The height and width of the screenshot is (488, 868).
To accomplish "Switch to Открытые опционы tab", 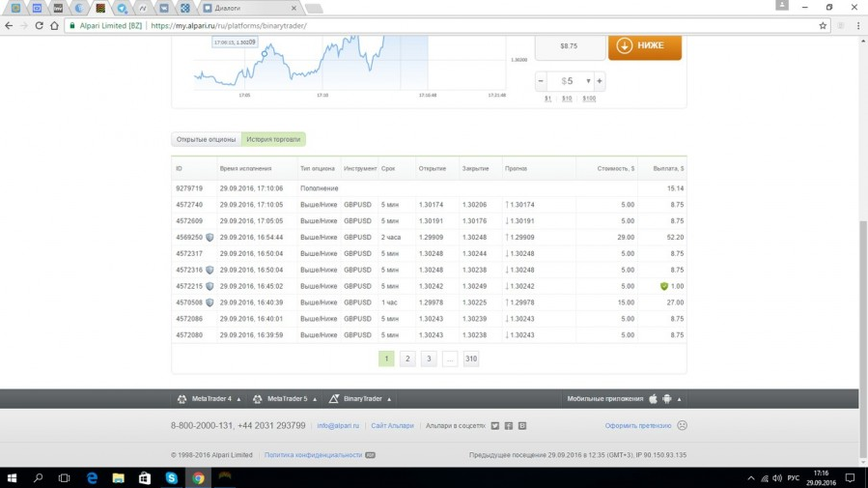I will 206,139.
